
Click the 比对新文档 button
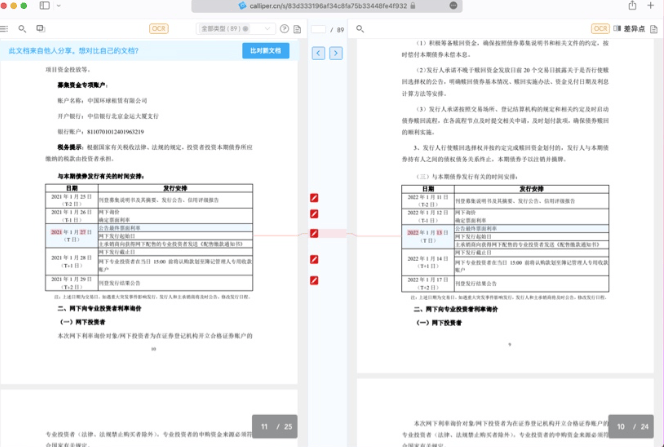(265, 50)
